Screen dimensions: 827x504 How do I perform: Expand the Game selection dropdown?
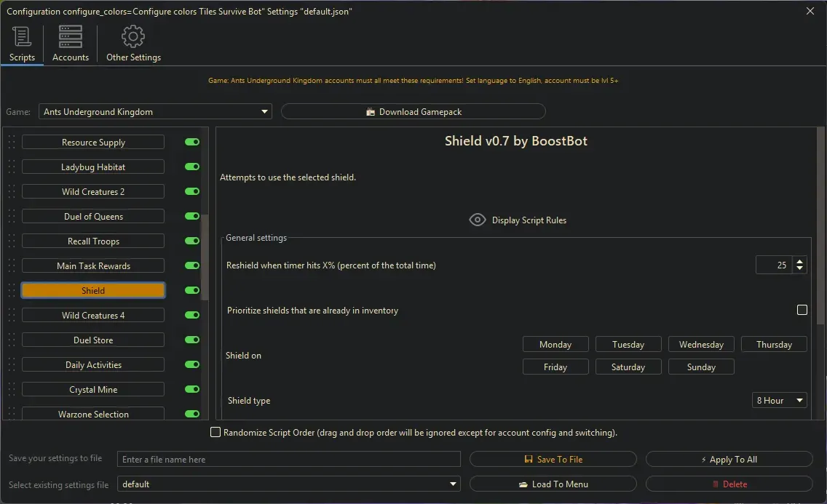[264, 112]
